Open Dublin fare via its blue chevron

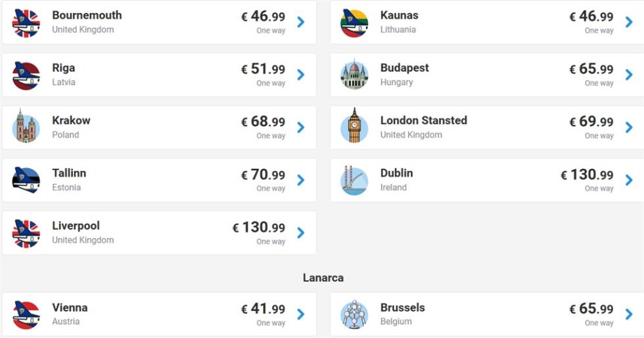[629, 180]
